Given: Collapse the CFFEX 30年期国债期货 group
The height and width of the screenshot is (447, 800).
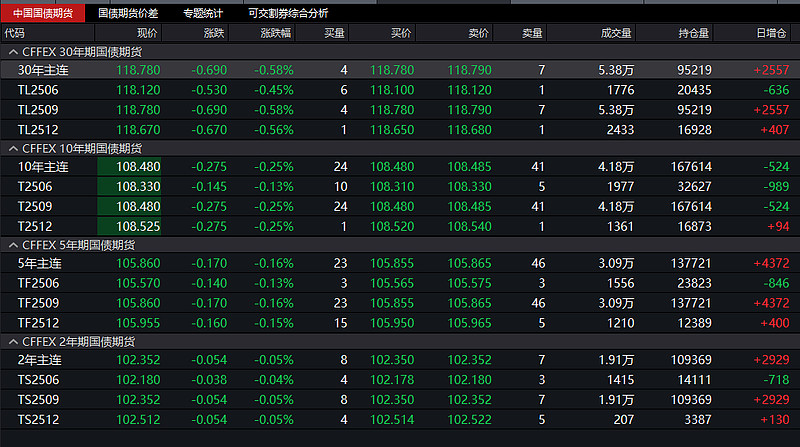Looking at the screenshot, I should (13, 52).
